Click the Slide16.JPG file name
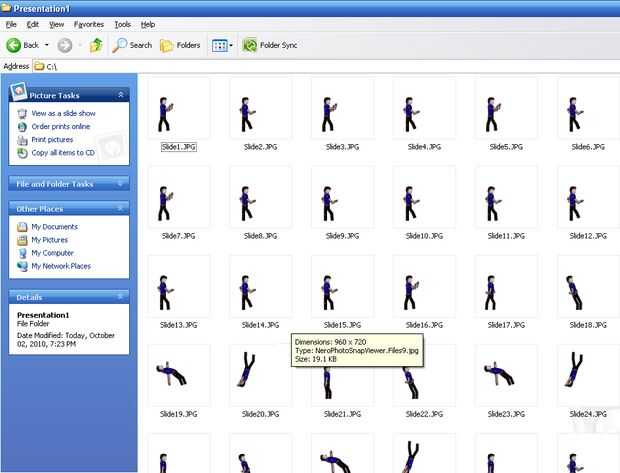 (x=424, y=325)
